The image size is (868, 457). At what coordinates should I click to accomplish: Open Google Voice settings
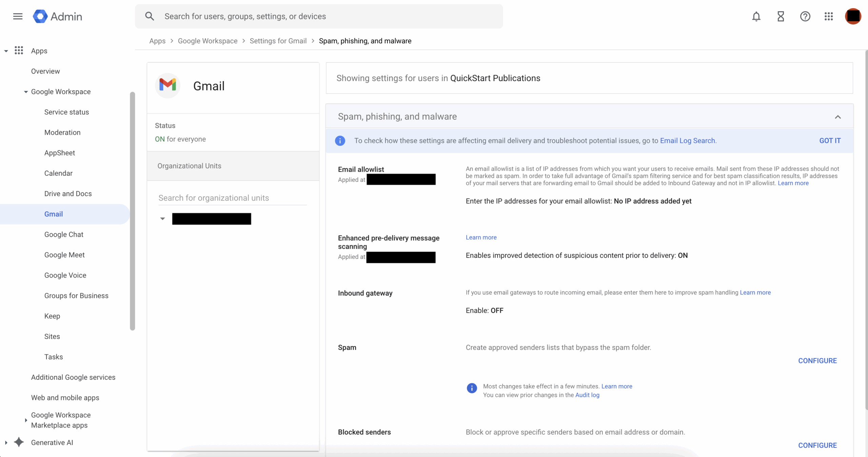pyautogui.click(x=65, y=275)
